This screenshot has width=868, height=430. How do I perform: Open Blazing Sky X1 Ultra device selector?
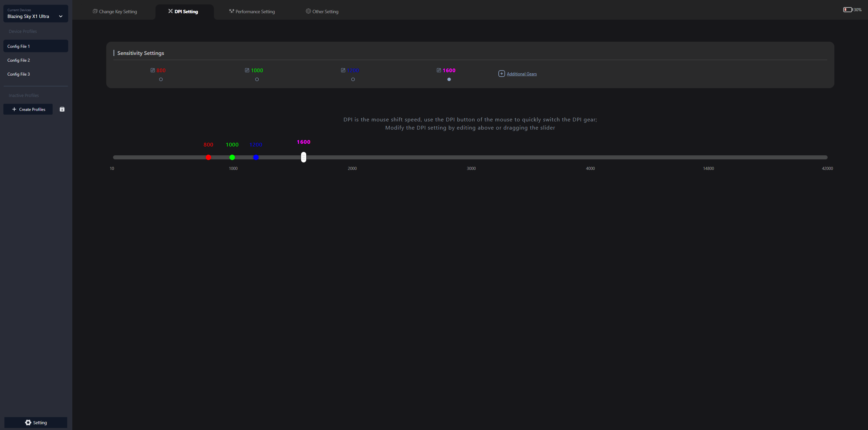tap(29, 16)
